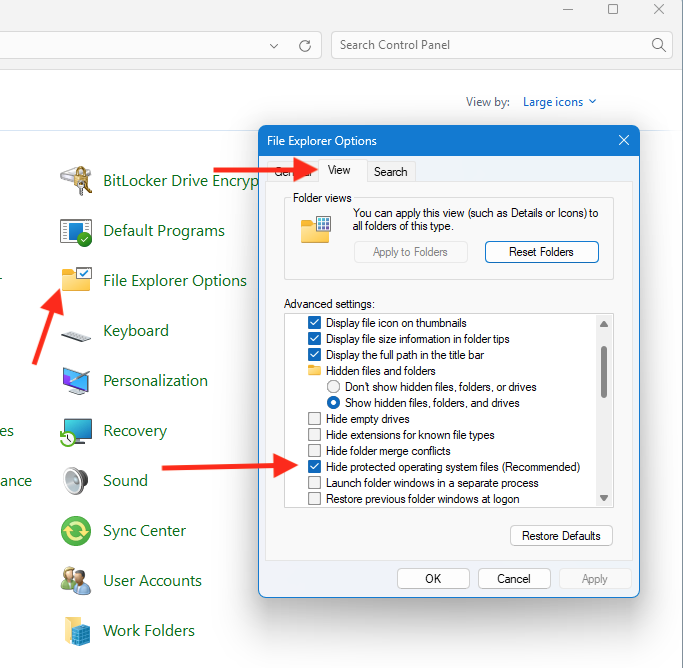Open the File Explorer Options folder icon

pos(77,280)
